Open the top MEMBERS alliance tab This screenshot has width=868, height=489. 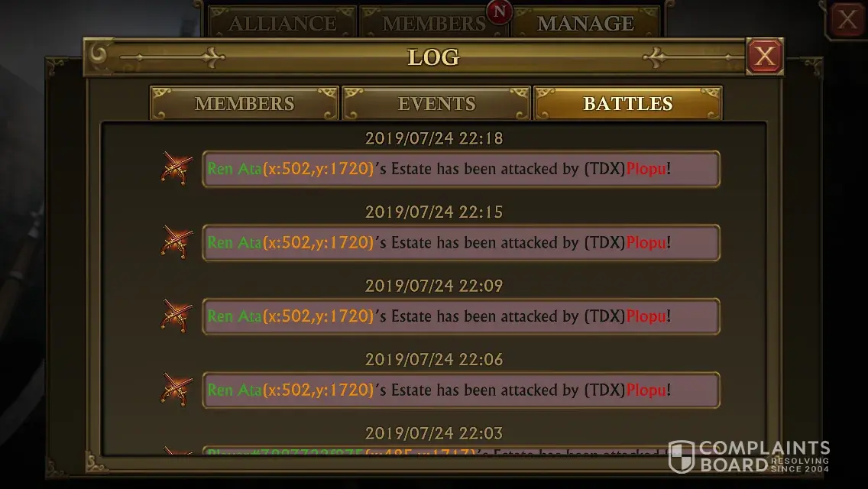click(x=434, y=23)
